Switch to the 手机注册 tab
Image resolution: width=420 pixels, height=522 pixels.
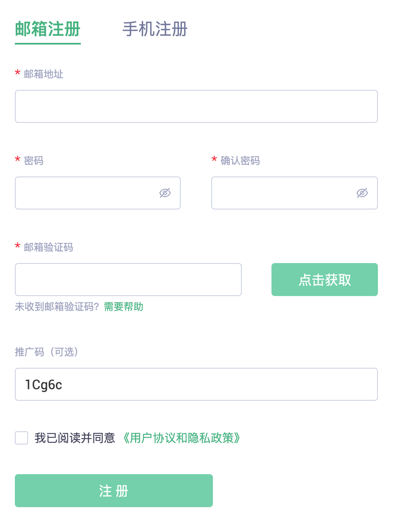pyautogui.click(x=155, y=30)
